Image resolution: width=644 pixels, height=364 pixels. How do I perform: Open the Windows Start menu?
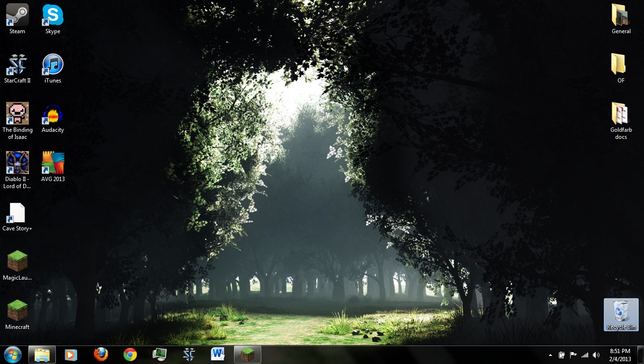coord(12,355)
